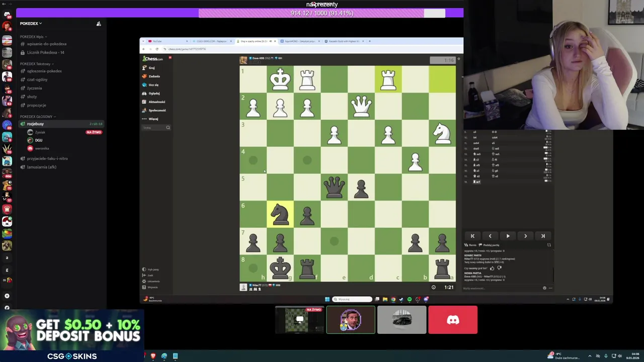Play through the game moves
Image resolution: width=644 pixels, height=362 pixels.
pyautogui.click(x=508, y=236)
